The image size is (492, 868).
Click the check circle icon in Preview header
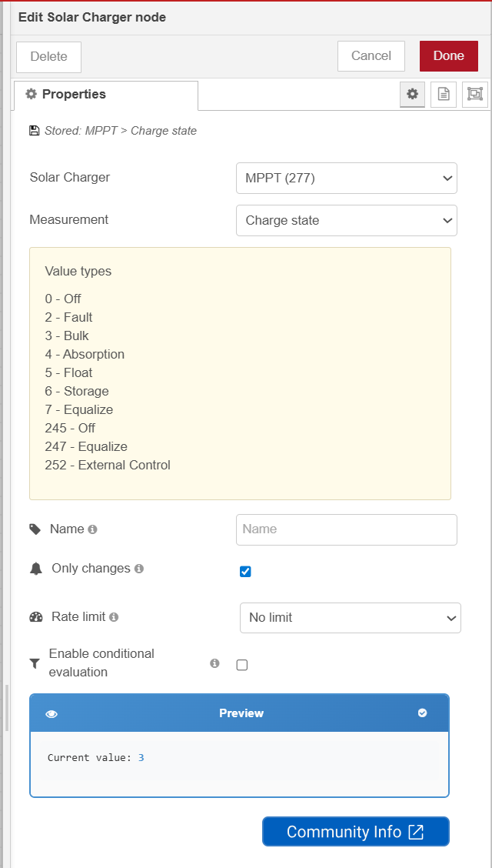422,713
